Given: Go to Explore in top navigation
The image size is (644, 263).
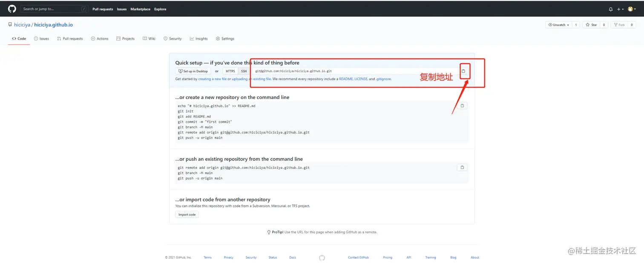Looking at the screenshot, I should point(160,9).
